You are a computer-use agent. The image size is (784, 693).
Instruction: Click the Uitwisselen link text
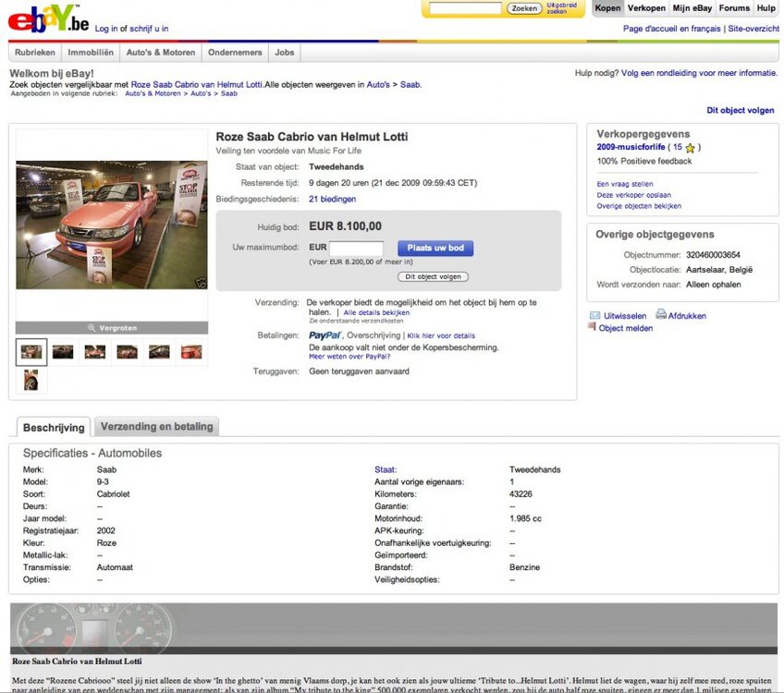pyautogui.click(x=625, y=316)
